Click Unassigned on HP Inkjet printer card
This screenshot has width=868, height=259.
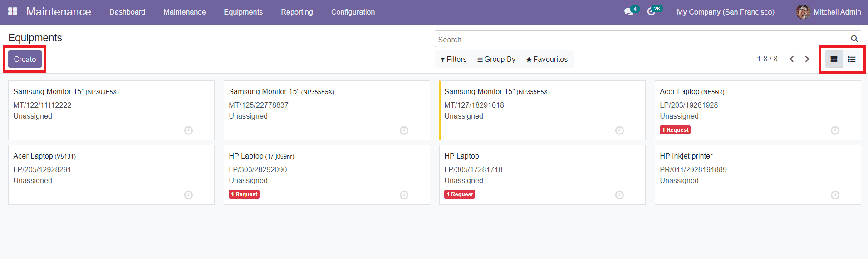[x=679, y=180]
